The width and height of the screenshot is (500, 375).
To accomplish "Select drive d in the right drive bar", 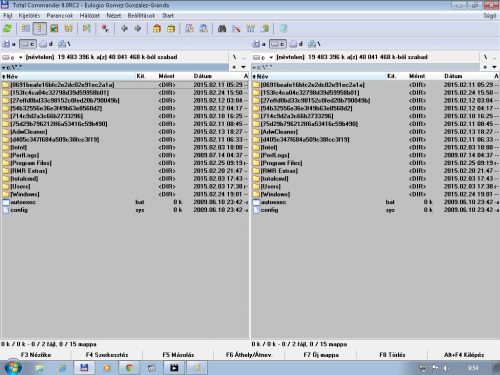I will point(296,44).
